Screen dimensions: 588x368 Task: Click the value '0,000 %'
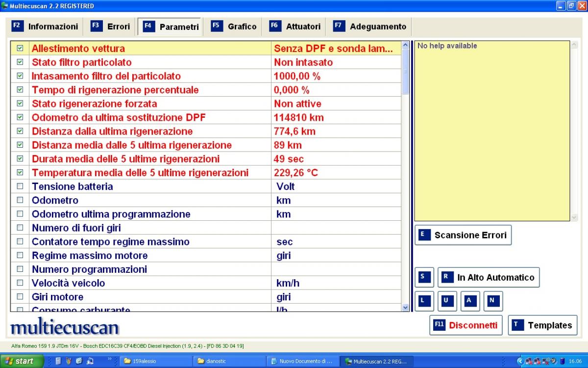292,90
